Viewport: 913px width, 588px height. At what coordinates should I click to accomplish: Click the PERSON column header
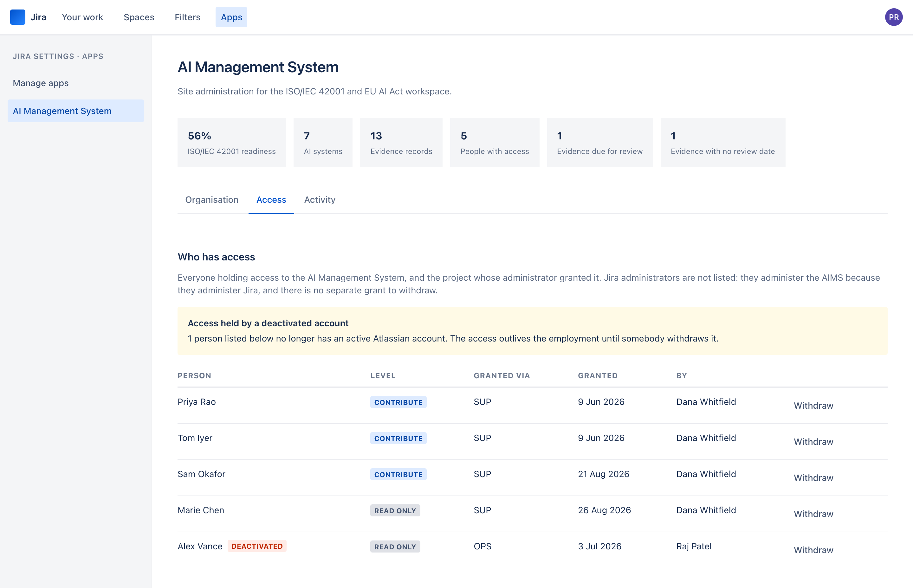194,376
